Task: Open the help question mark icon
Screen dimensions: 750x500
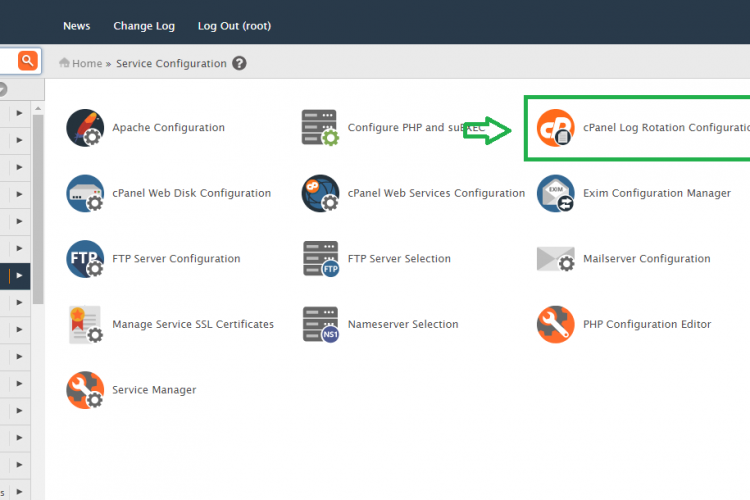Action: click(x=239, y=63)
